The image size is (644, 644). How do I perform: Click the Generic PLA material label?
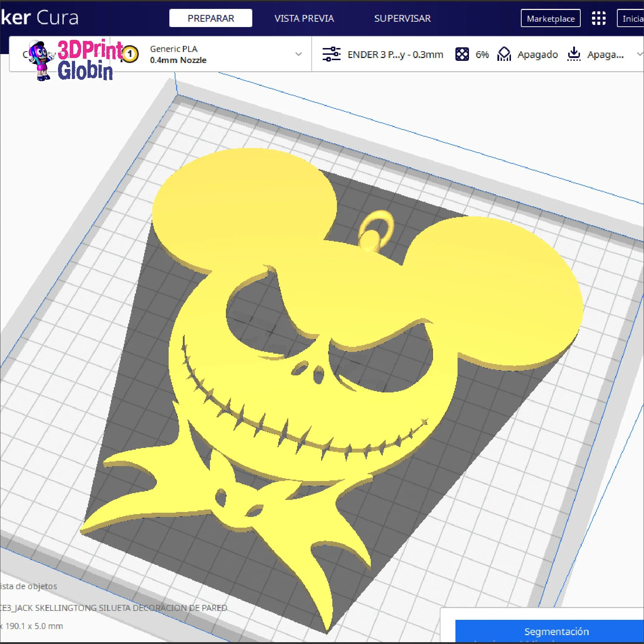[x=174, y=49]
